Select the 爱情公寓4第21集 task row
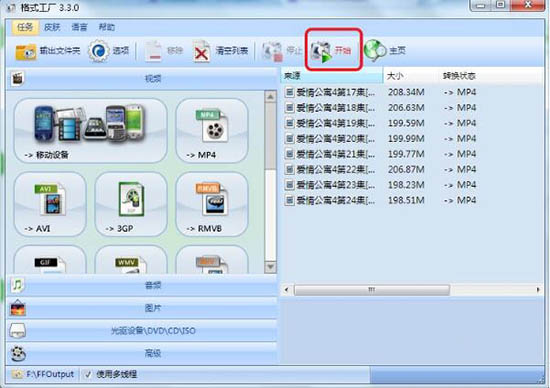This screenshot has height=388, width=550. point(412,154)
